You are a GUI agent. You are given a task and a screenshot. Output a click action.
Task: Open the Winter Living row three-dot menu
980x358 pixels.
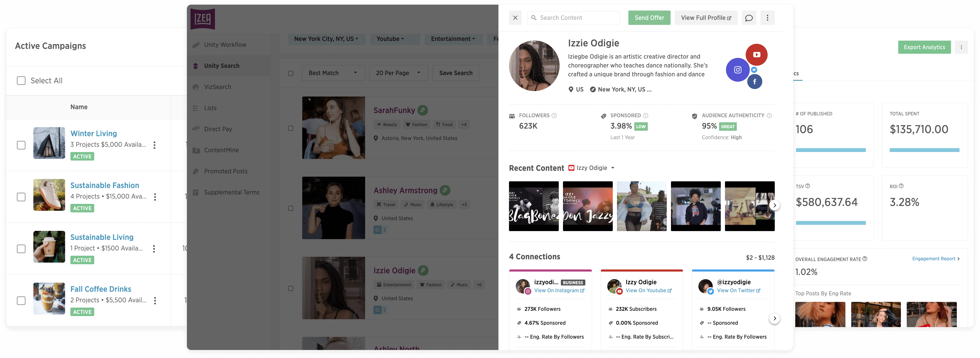(154, 145)
